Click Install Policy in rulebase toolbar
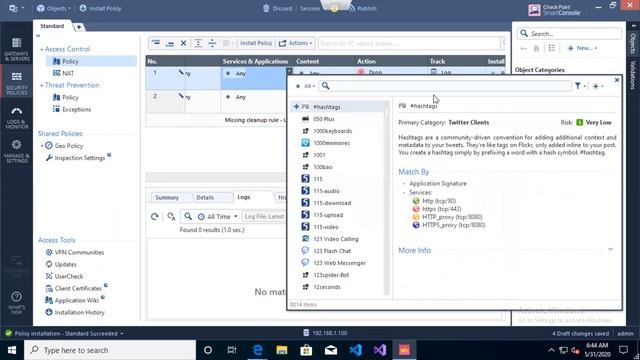 (x=256, y=43)
